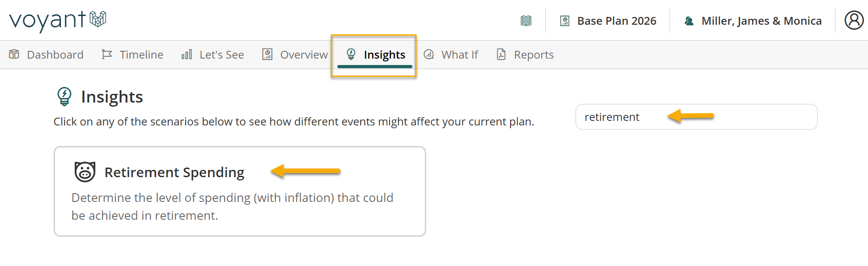This screenshot has height=266, width=868.
Task: Switch to the Dashboard tab
Action: pyautogui.click(x=46, y=54)
